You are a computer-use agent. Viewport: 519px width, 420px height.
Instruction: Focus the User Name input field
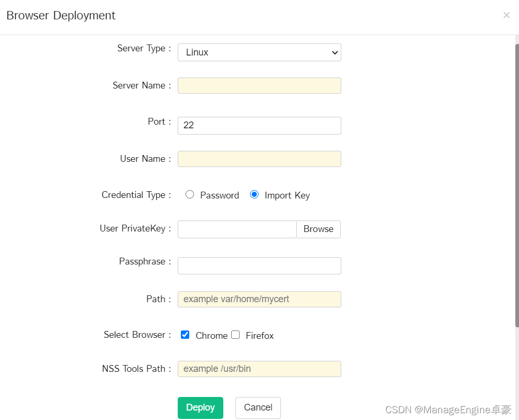pos(259,159)
